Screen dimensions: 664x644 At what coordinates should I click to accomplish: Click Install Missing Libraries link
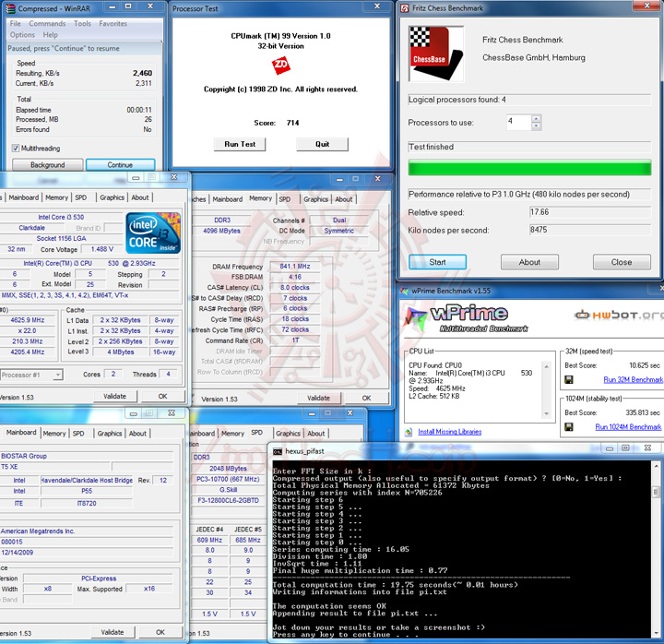450,432
